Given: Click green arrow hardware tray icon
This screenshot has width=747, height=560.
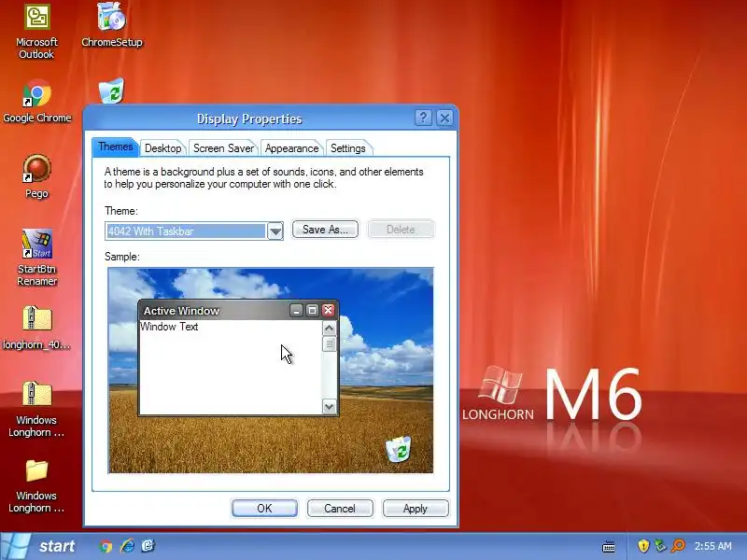Looking at the screenshot, I should (x=660, y=546).
